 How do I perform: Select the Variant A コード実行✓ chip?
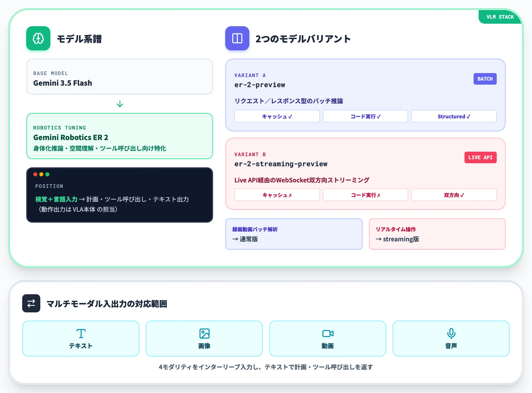[x=365, y=116]
